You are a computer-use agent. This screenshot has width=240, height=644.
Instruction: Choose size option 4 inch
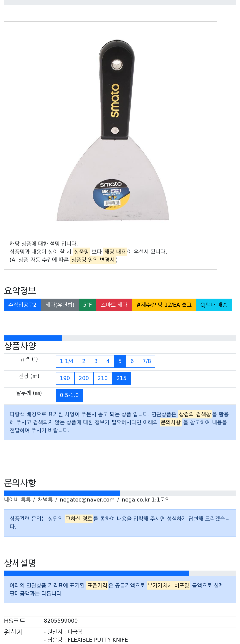tap(108, 361)
